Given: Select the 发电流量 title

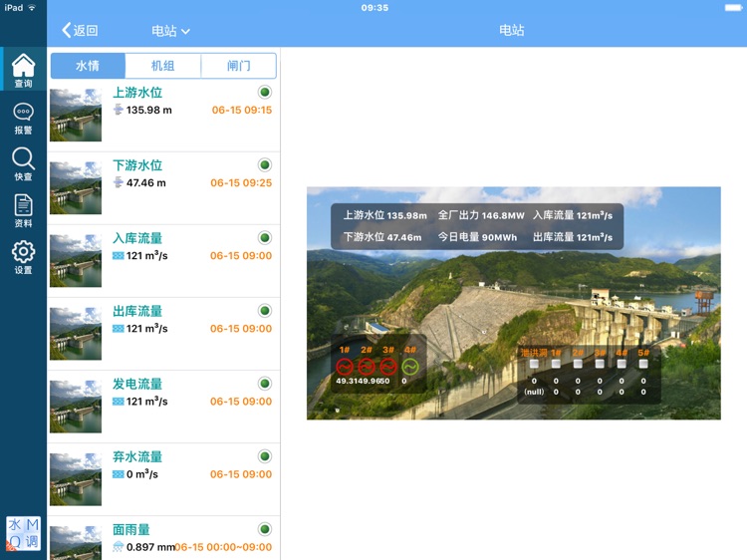Looking at the screenshot, I should pyautogui.click(x=137, y=385).
